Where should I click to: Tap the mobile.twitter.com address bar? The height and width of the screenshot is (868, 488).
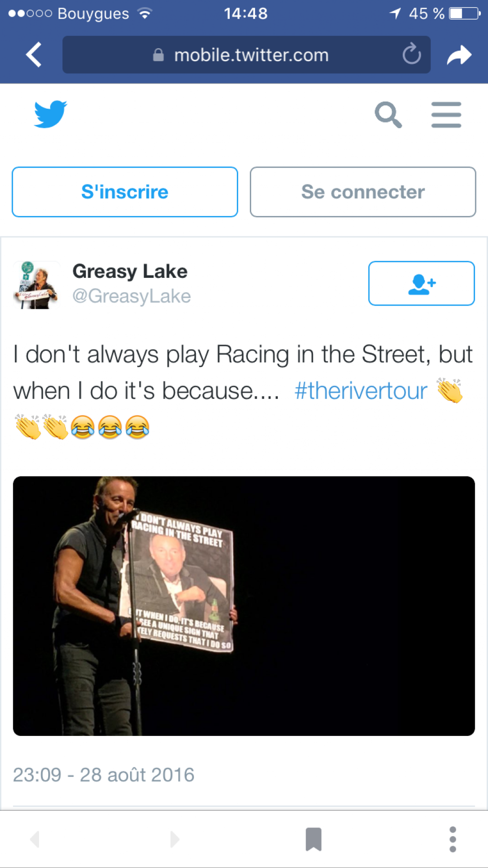click(x=246, y=55)
